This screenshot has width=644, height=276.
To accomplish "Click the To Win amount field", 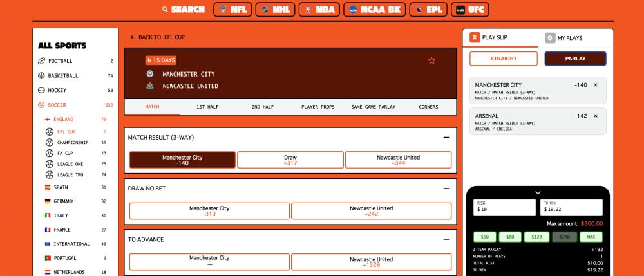I will 572,207.
